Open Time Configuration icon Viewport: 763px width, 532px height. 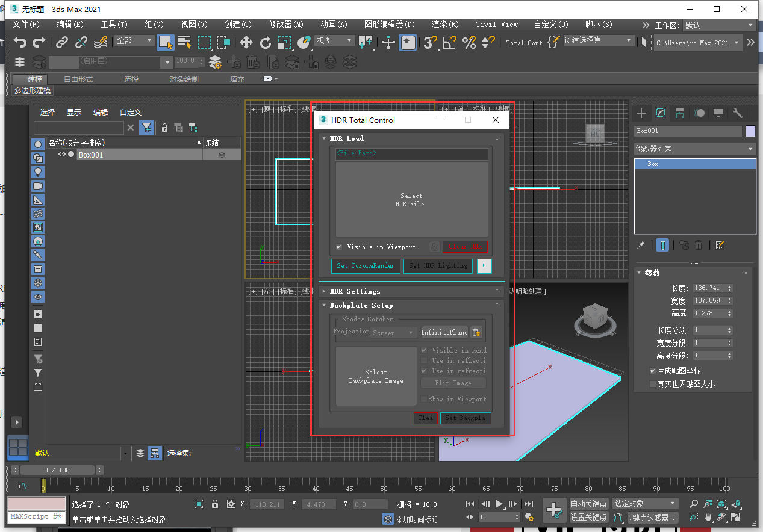tap(529, 517)
